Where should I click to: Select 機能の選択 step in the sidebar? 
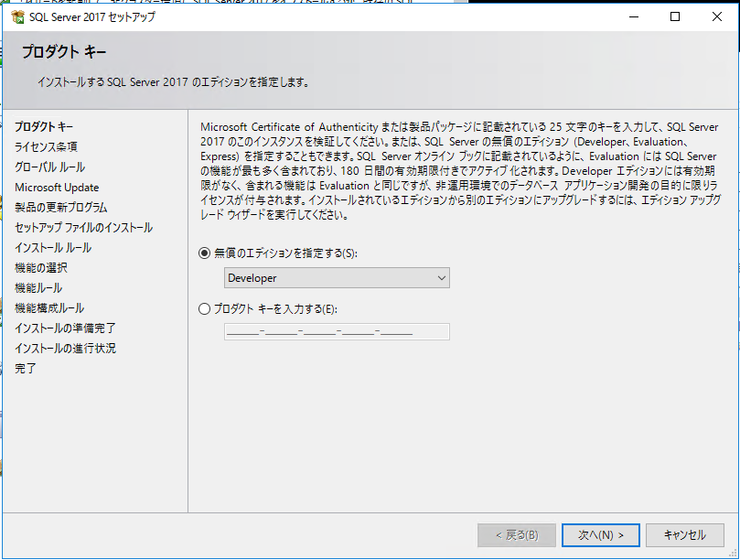pos(41,268)
